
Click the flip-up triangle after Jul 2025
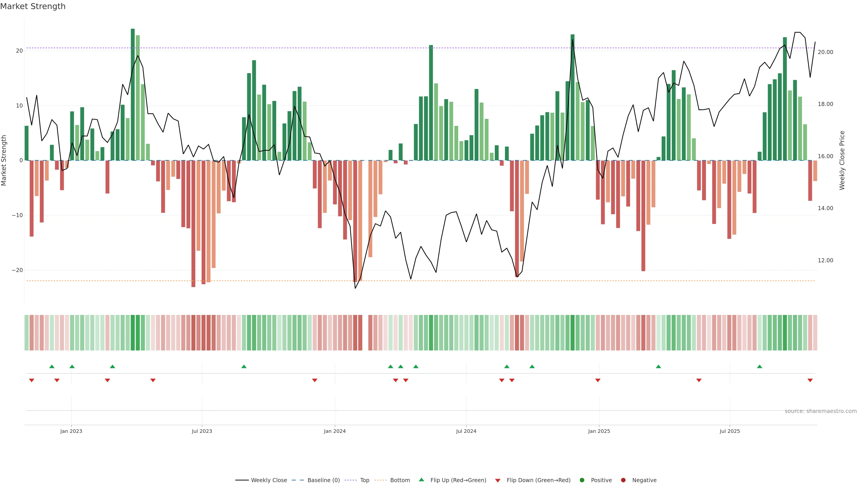tap(759, 366)
